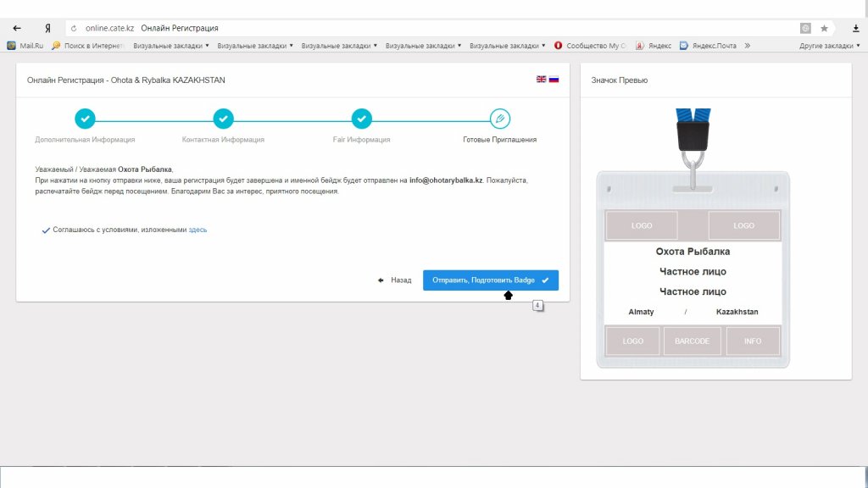Image resolution: width=868 pixels, height=488 pixels.
Task: Bookmark the page with the star icon
Action: click(x=824, y=28)
